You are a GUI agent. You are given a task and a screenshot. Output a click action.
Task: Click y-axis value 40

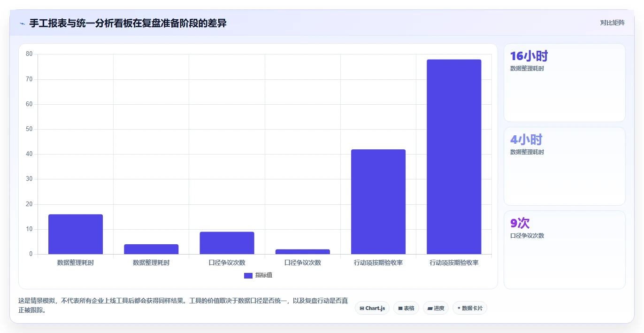point(29,154)
